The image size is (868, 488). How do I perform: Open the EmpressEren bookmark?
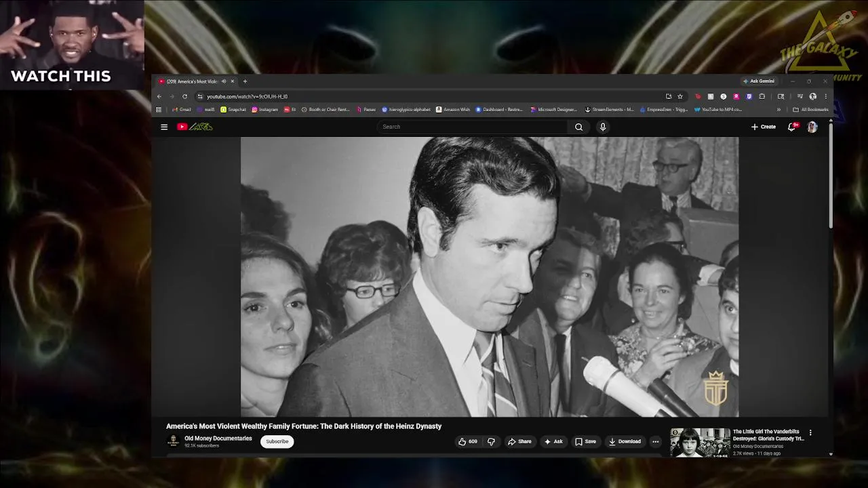pos(663,109)
